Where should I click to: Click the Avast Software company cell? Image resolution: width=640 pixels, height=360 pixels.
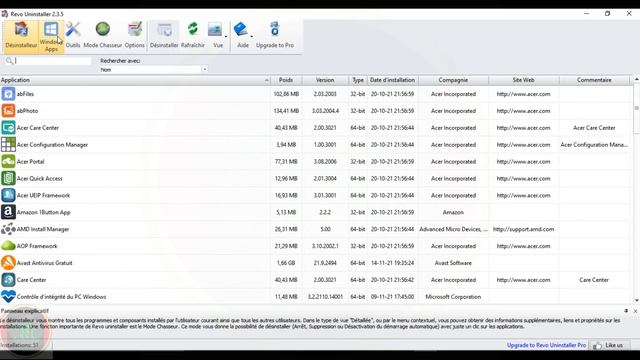(453, 263)
